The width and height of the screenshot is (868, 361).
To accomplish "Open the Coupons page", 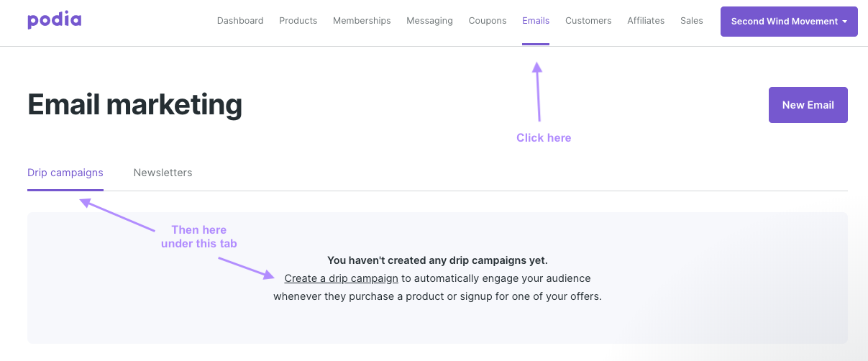I will point(488,21).
